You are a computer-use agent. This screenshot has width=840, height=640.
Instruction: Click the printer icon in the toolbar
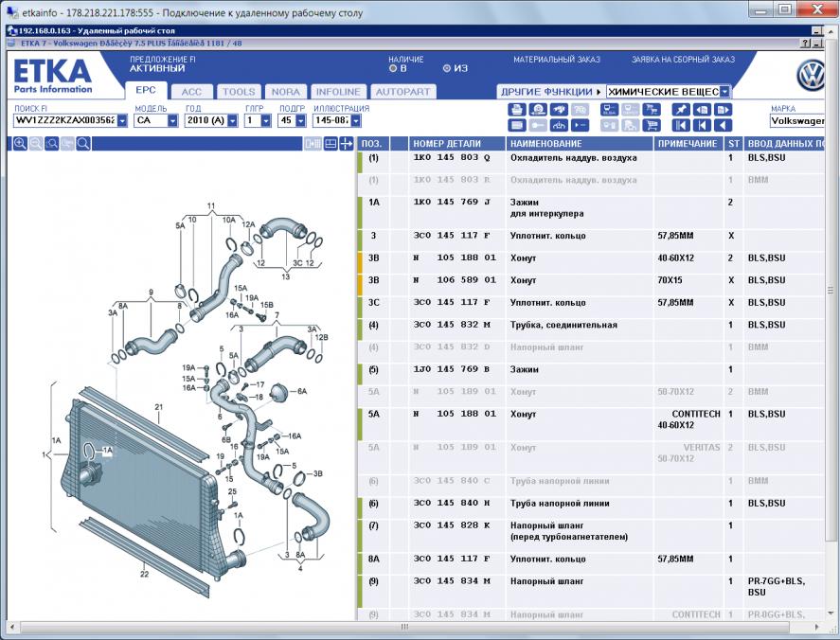pos(516,110)
